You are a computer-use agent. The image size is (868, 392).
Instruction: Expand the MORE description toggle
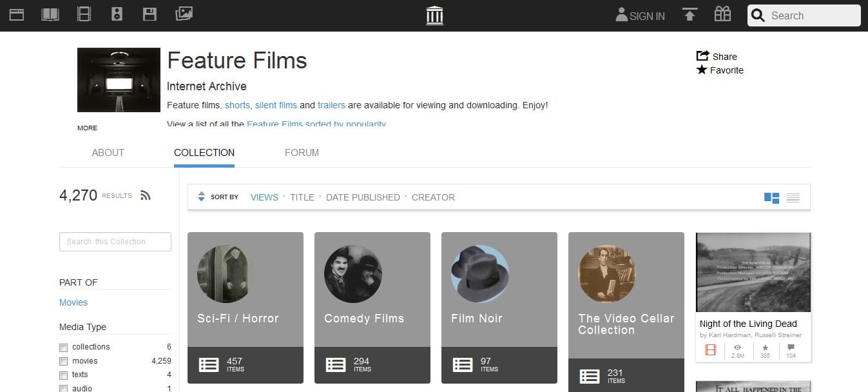(x=87, y=128)
